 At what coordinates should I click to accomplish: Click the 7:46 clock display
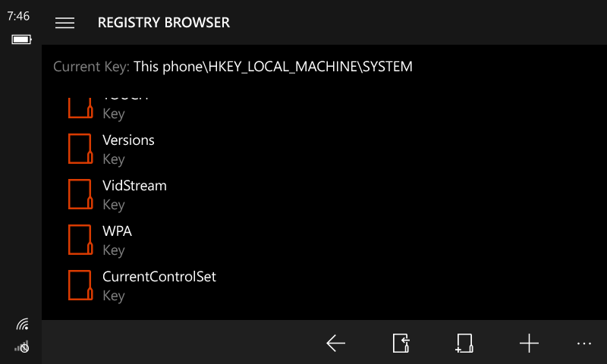tap(19, 16)
